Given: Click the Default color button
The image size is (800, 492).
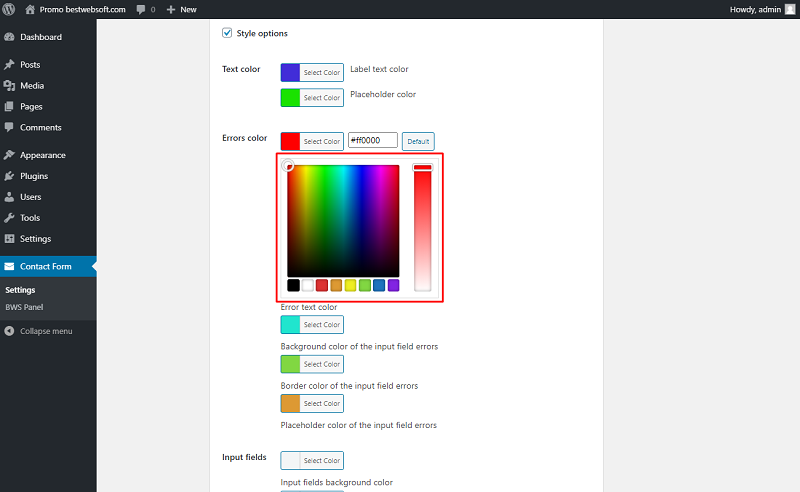Looking at the screenshot, I should tap(418, 141).
